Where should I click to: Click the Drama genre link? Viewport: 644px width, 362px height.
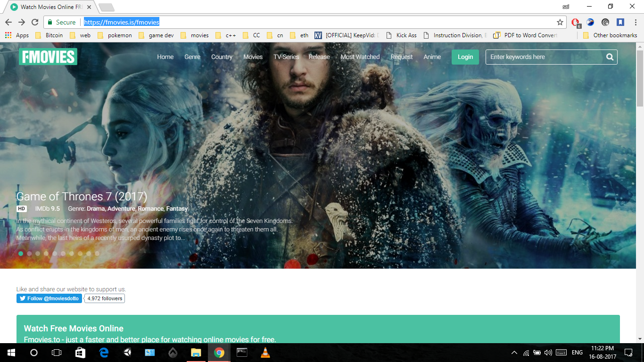(96, 209)
